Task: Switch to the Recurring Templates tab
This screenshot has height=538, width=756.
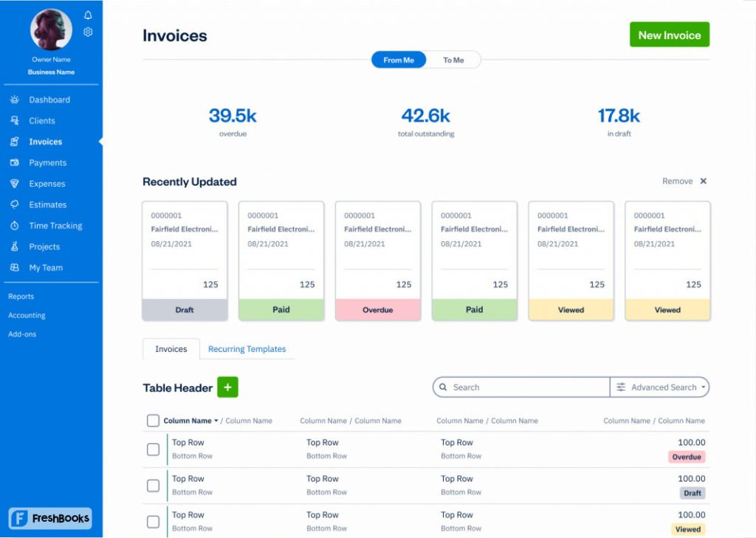Action: [x=247, y=348]
